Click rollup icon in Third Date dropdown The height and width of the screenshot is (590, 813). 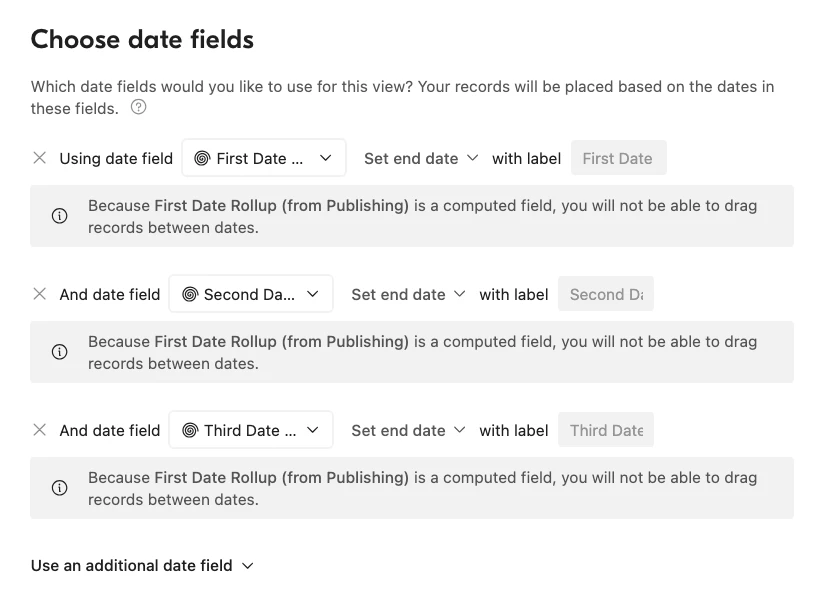190,430
